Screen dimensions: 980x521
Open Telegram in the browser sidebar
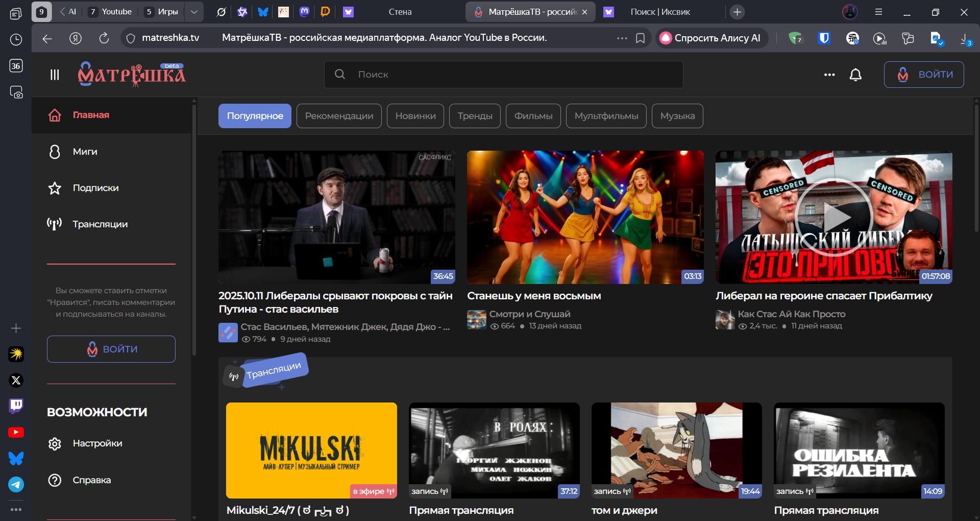(16, 484)
